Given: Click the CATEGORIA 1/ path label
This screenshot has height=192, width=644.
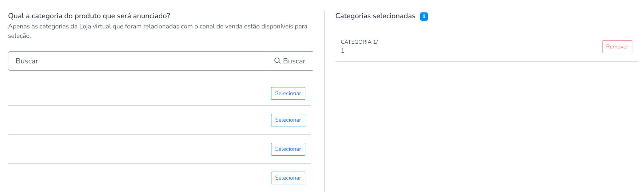Looking at the screenshot, I should (359, 42).
